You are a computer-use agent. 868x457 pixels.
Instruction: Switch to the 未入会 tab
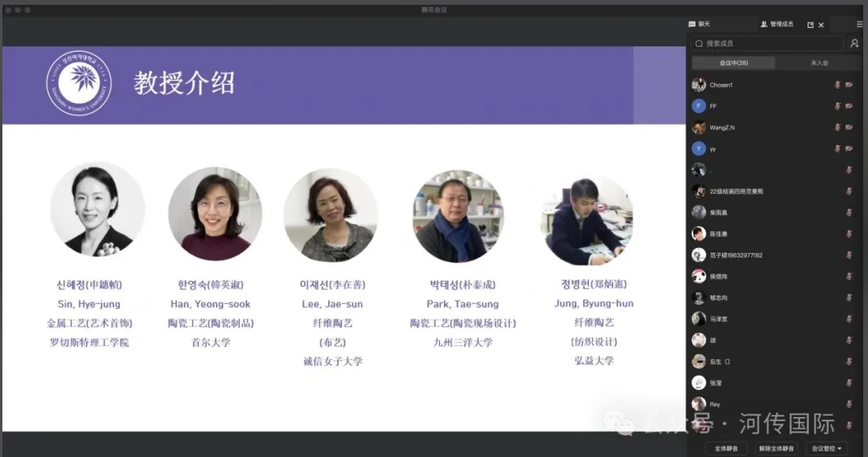click(x=819, y=63)
